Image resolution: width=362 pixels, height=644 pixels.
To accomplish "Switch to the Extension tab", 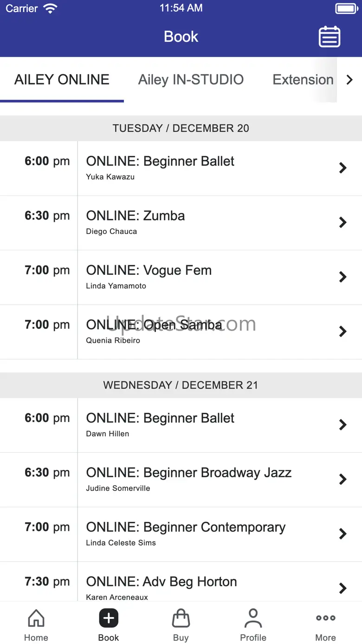I will (303, 80).
